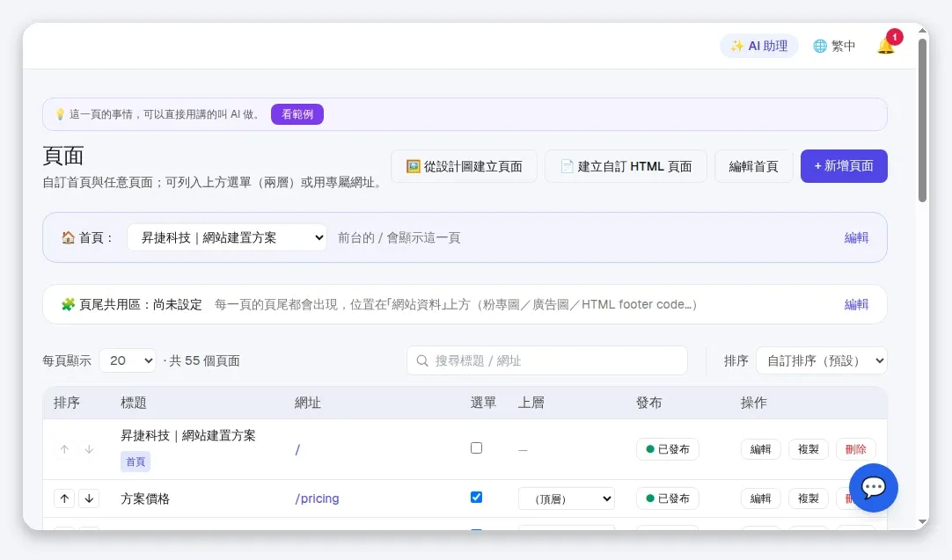Click the 看範例 button
Image resolution: width=952 pixels, height=560 pixels.
(x=297, y=114)
